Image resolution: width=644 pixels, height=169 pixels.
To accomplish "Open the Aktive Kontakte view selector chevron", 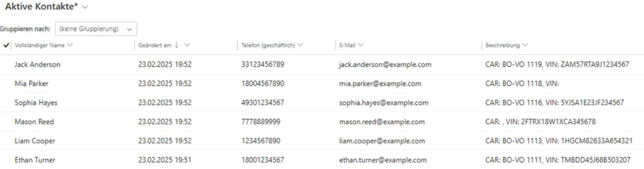I will [x=85, y=7].
